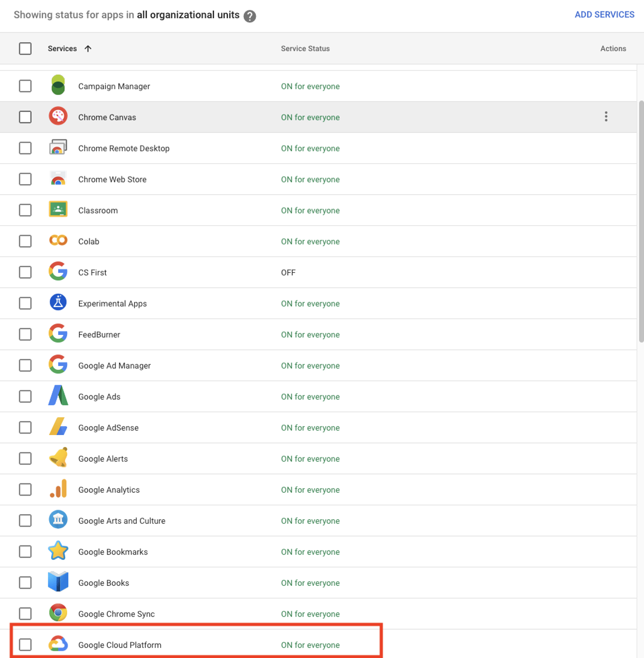Click the Google Alerts bell icon
Viewport: 644px width, 658px height.
click(x=58, y=458)
